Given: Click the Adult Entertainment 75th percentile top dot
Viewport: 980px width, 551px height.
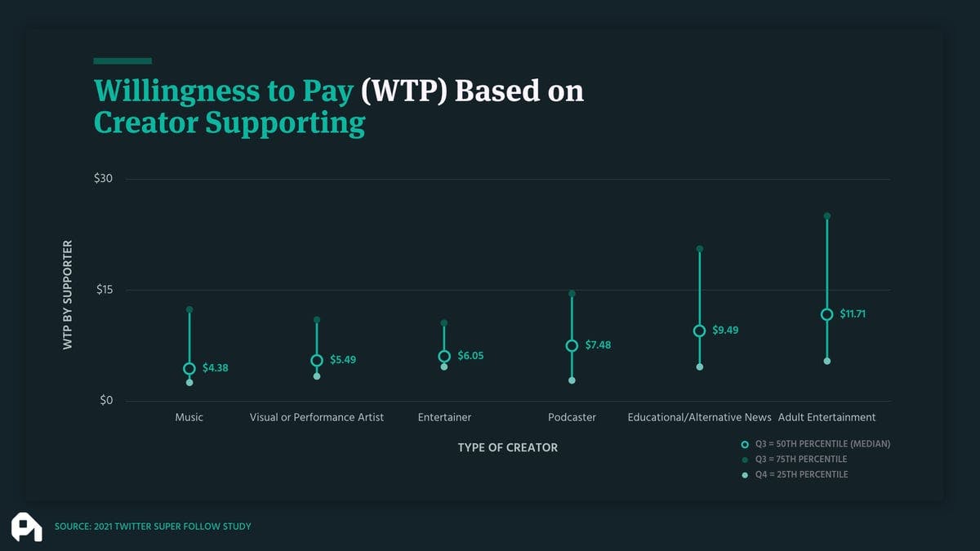Looking at the screenshot, I should click(826, 216).
